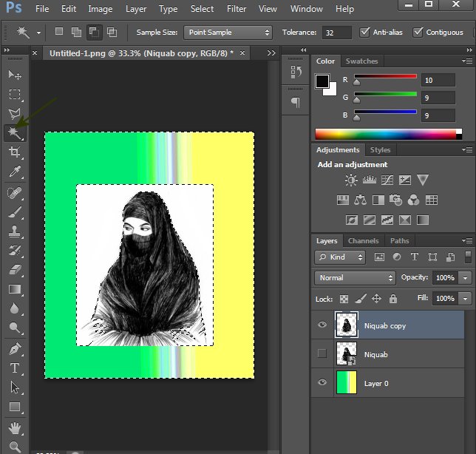The width and height of the screenshot is (476, 454).
Task: Select the Horizontal Type tool
Action: [14, 367]
